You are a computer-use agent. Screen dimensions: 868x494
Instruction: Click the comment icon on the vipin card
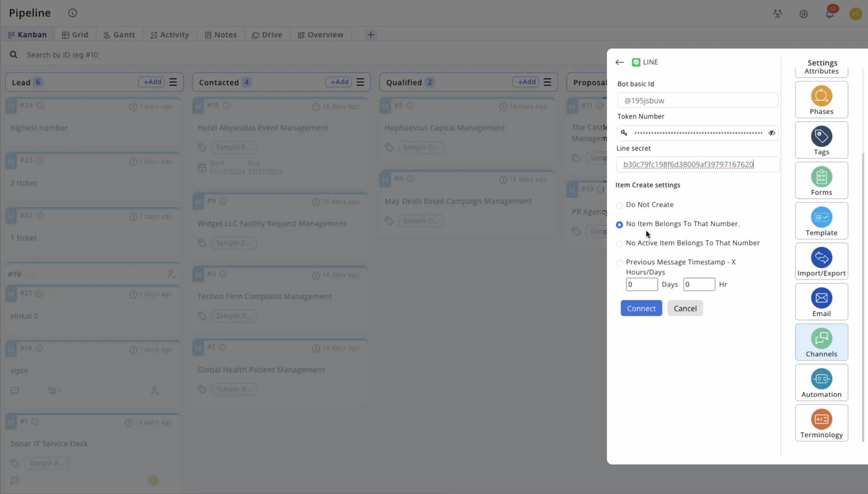15,390
